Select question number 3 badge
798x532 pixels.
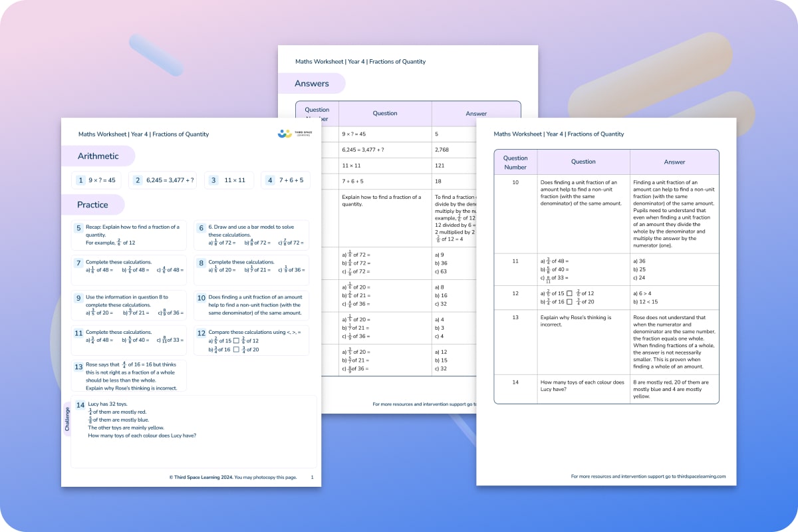pos(213,180)
